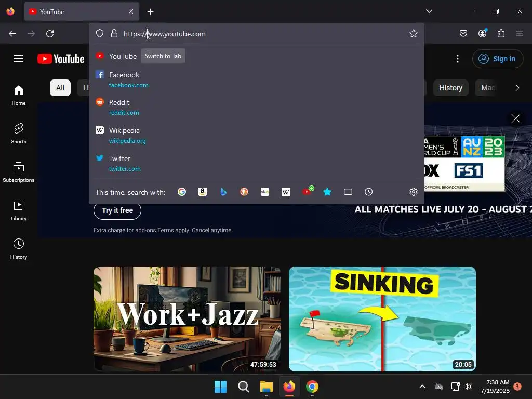List all tabs dropdown arrow
This screenshot has width=532, height=399.
tap(429, 11)
